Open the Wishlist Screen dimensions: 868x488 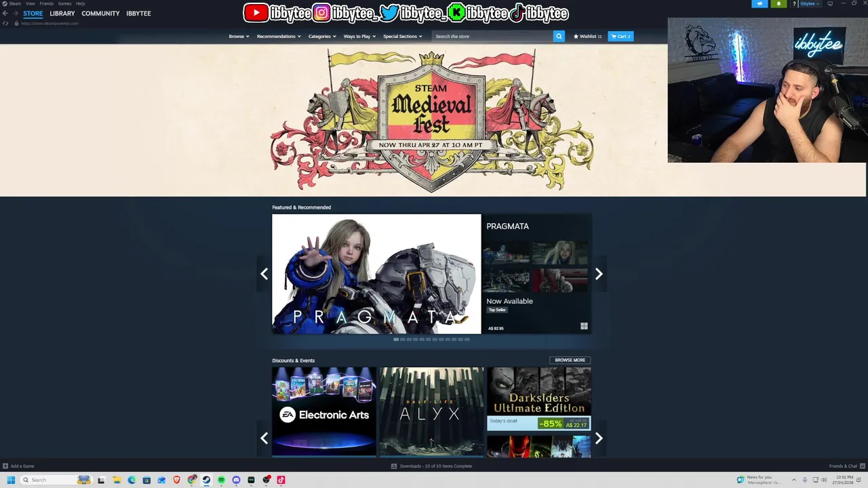[x=587, y=36]
